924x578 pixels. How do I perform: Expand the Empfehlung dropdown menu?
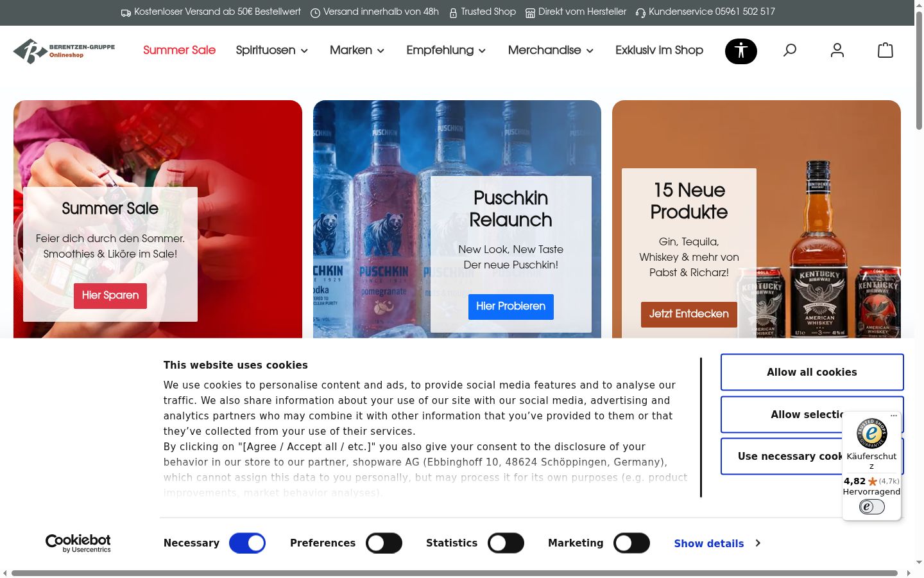click(446, 50)
